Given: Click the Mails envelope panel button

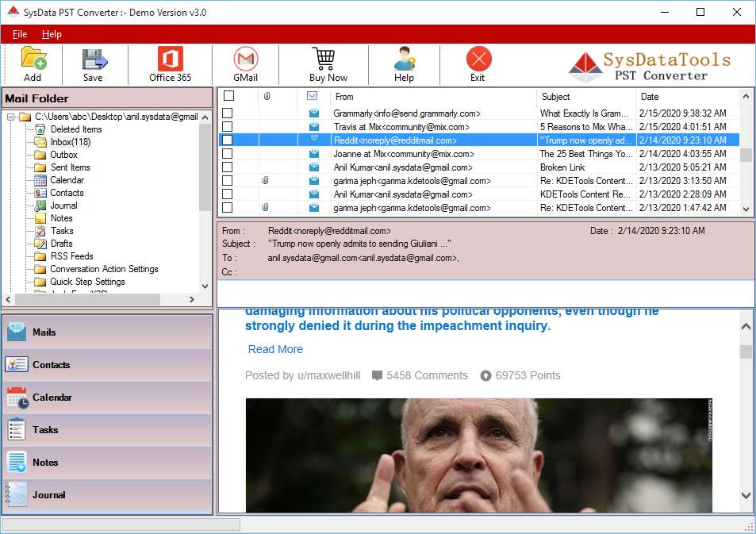Looking at the screenshot, I should pyautogui.click(x=107, y=332).
